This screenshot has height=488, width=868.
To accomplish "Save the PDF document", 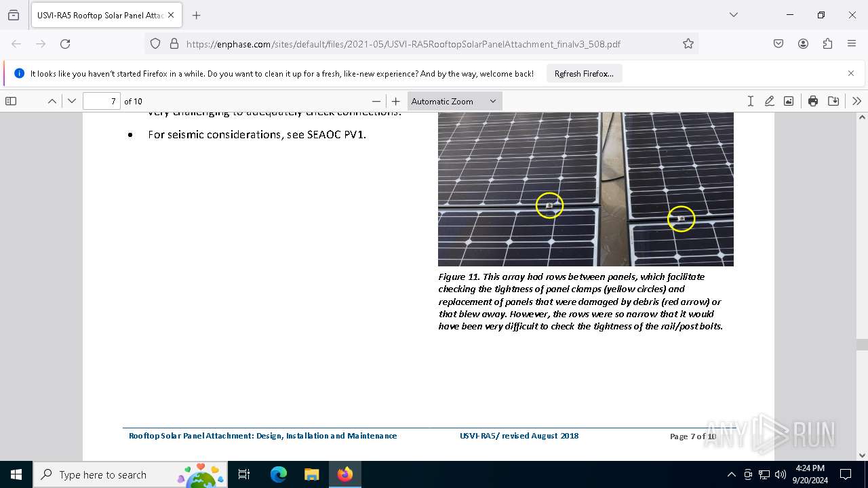I will click(833, 101).
